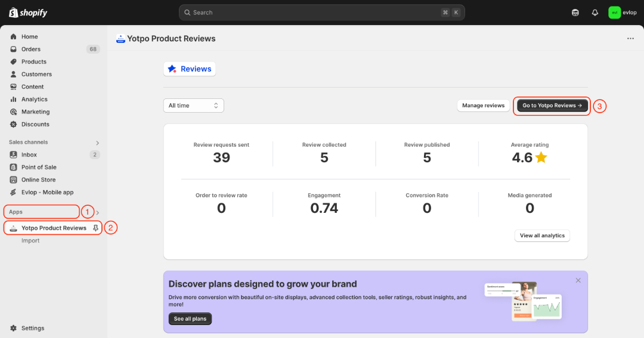The height and width of the screenshot is (338, 644).
Task: Click the Inbox channel icon
Action: click(x=14, y=155)
